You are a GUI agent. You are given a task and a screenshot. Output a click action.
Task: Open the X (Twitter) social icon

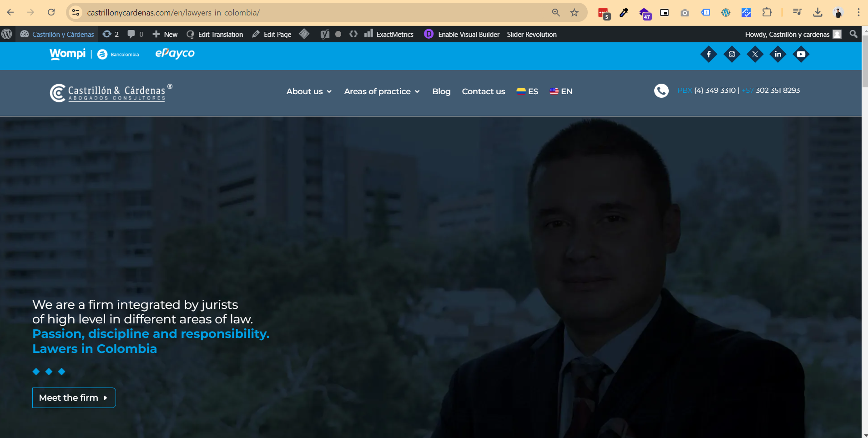pos(755,54)
